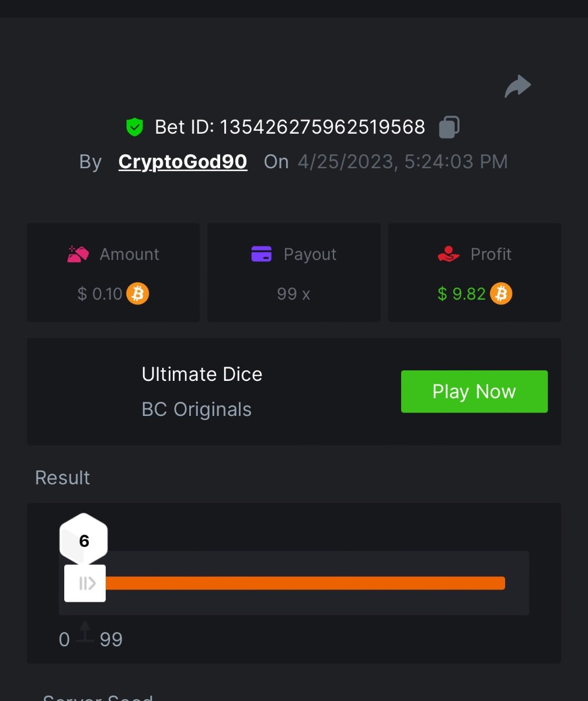This screenshot has height=701, width=588.
Task: Click the up-arrow marker between 0 and 99
Action: tap(85, 632)
